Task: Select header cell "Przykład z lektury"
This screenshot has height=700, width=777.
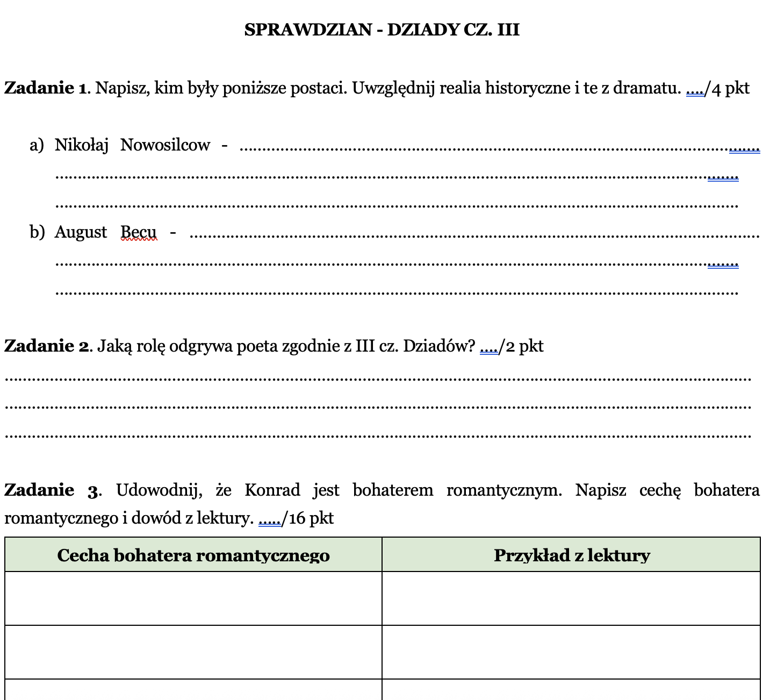Action: point(571,555)
